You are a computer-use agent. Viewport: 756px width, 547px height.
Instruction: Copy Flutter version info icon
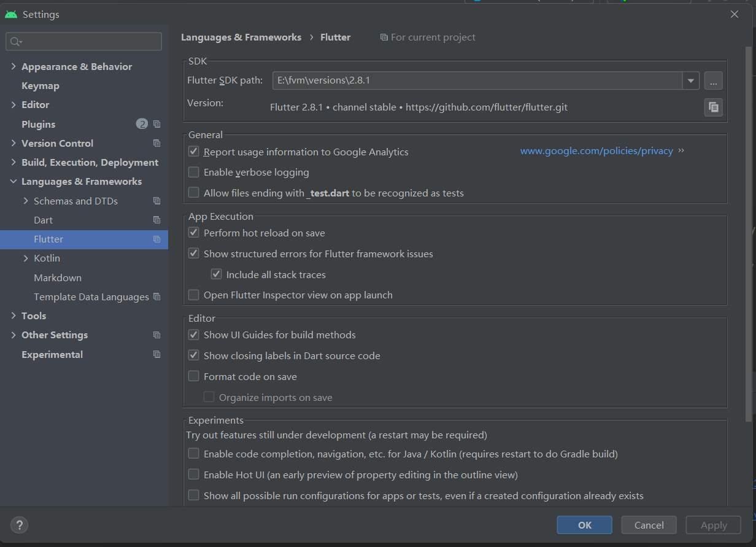pos(713,107)
